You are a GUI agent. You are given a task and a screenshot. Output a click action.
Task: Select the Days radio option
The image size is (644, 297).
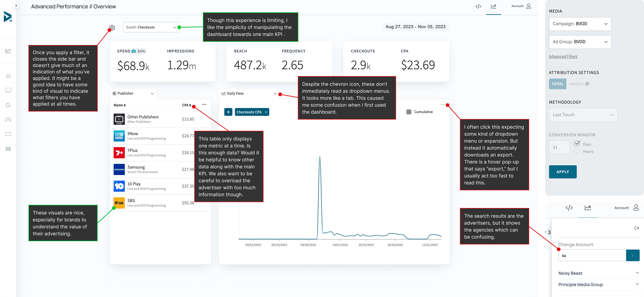[x=577, y=144]
